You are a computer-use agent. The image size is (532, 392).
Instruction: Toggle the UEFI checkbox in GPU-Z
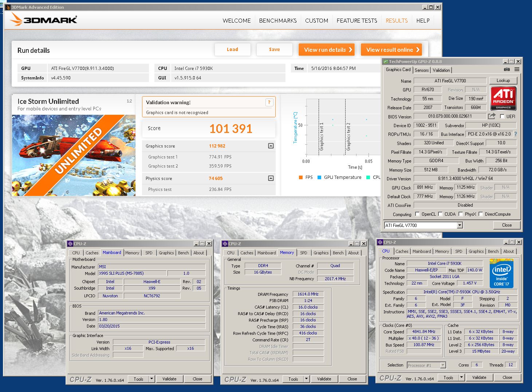point(502,117)
